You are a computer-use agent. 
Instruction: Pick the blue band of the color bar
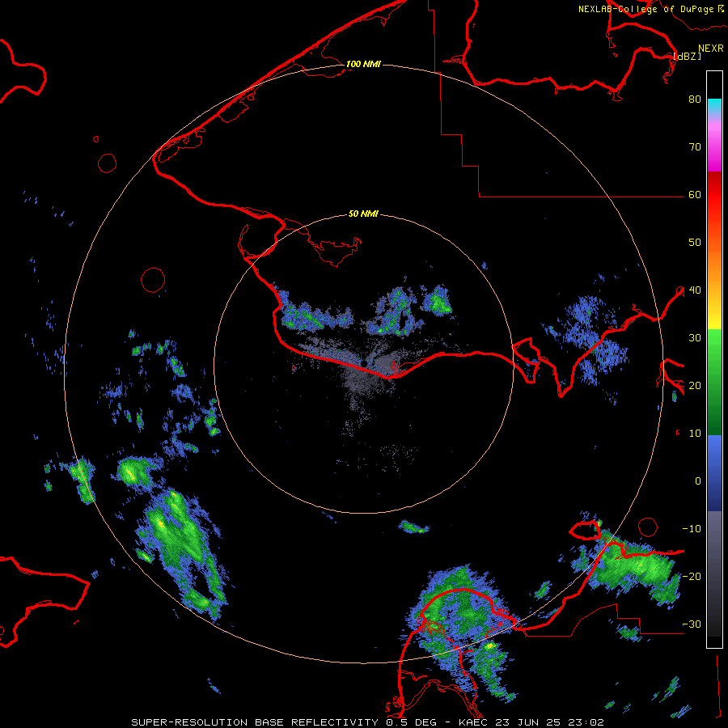coord(714,472)
